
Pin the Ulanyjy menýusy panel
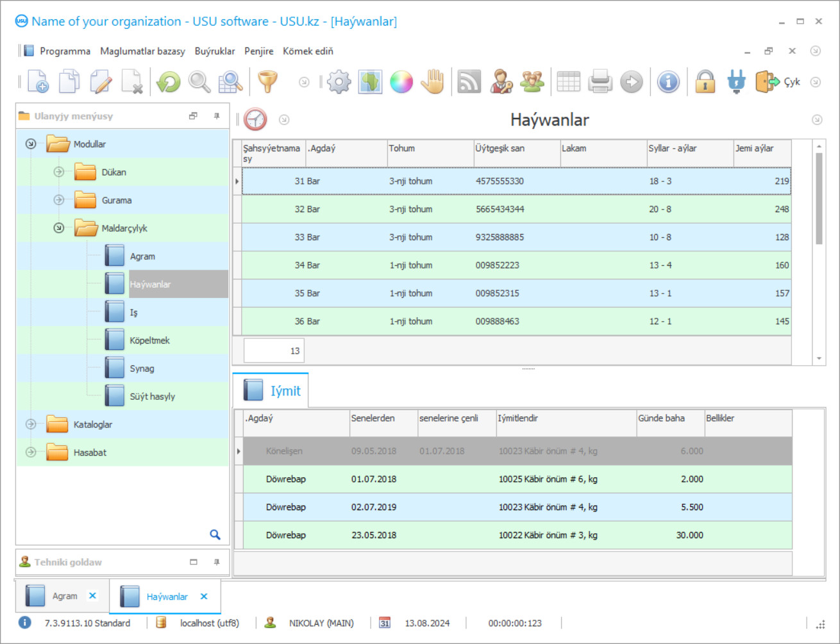[217, 116]
